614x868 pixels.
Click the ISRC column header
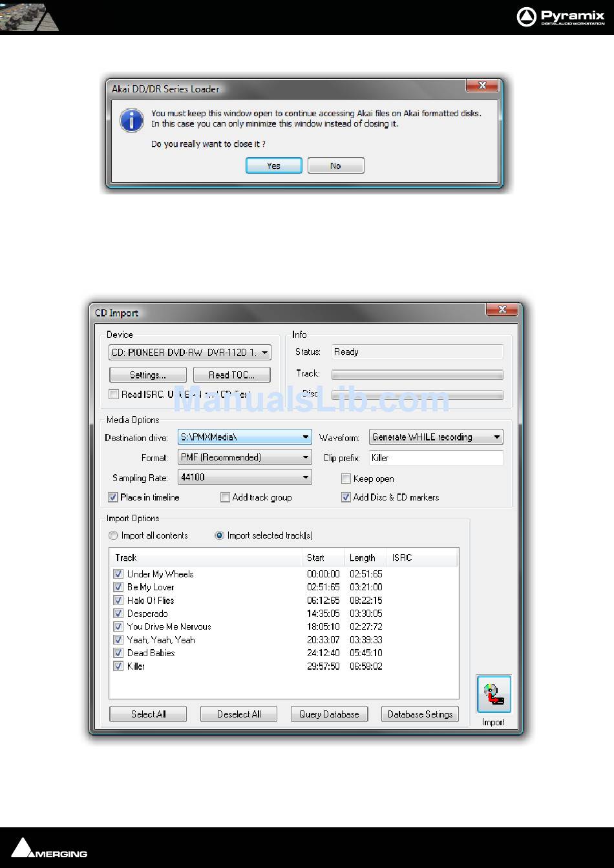(422, 558)
